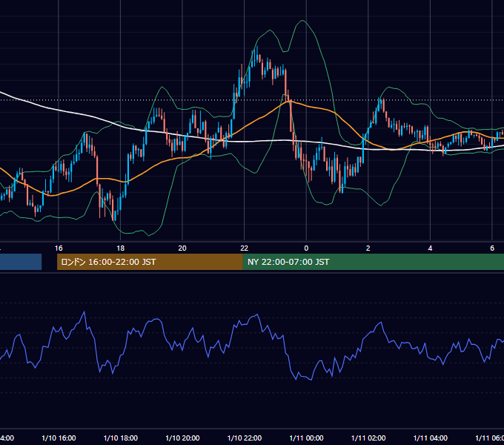Click the 1/10 18:00 date label
Image resolution: width=504 pixels, height=445 pixels.
point(121,438)
